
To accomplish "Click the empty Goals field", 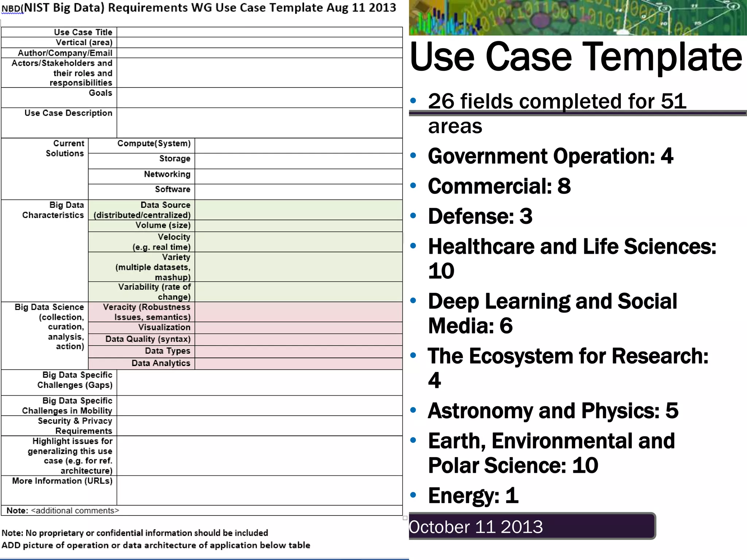I will point(259,97).
